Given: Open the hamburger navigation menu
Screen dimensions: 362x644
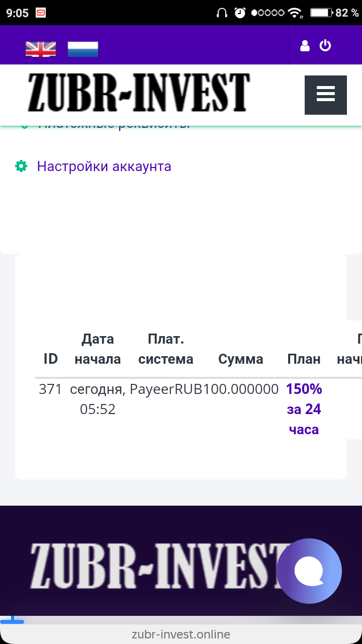Looking at the screenshot, I should (326, 95).
